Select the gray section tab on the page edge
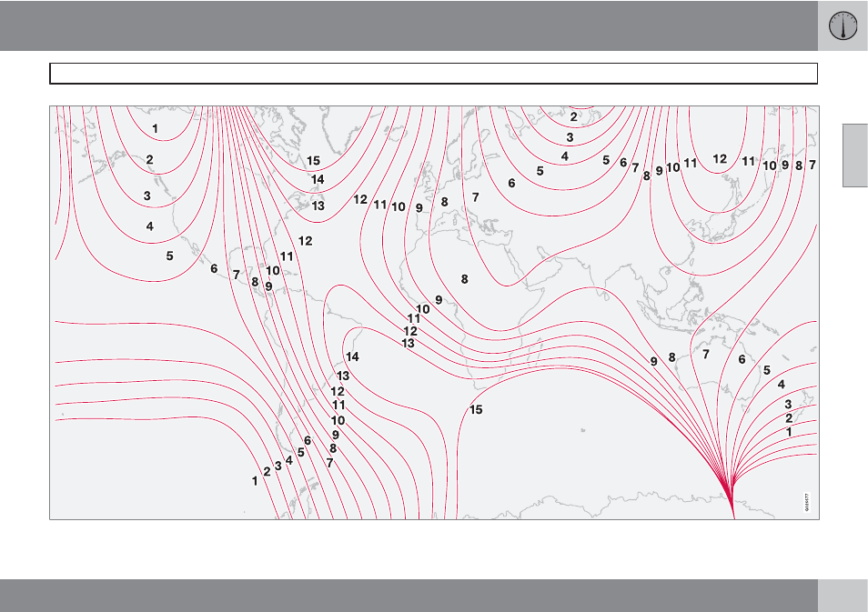The width and height of the screenshot is (868, 612). [855, 156]
